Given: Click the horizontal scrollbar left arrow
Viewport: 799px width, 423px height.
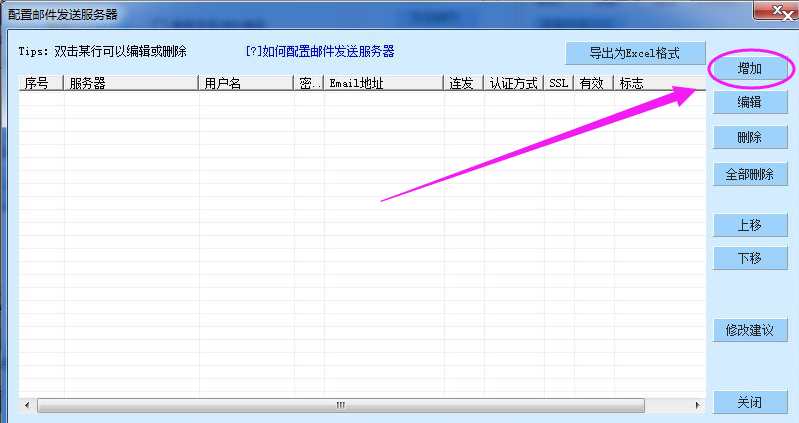Looking at the screenshot, I should (x=27, y=406).
